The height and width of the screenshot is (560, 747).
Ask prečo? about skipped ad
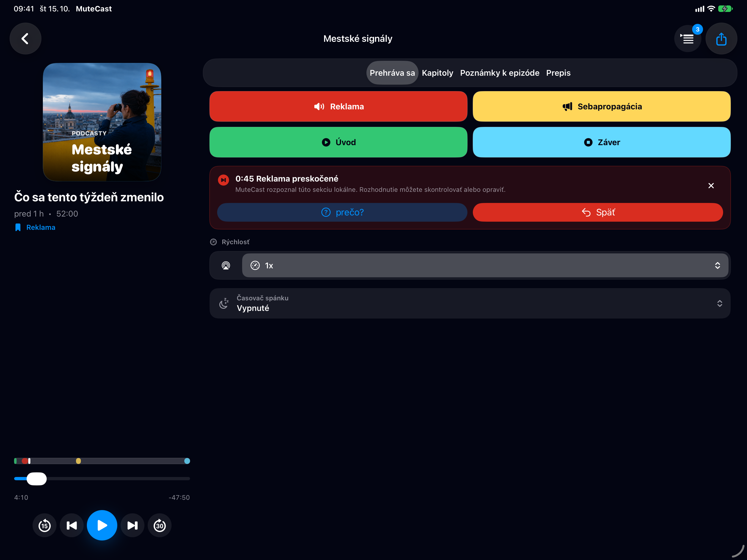[342, 212]
